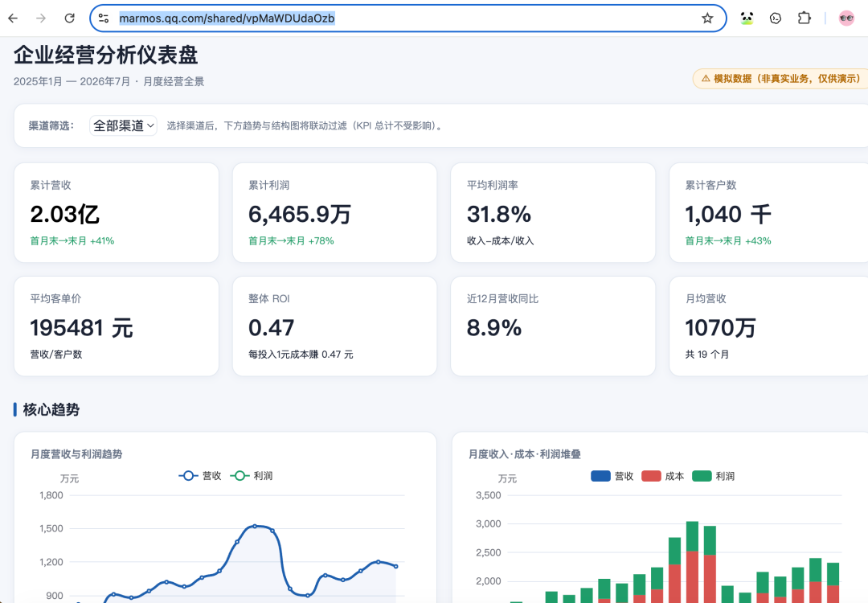Screen dimensions: 868x603
Task: Click the 近12月营收同比 8.9% value
Action: (x=493, y=328)
